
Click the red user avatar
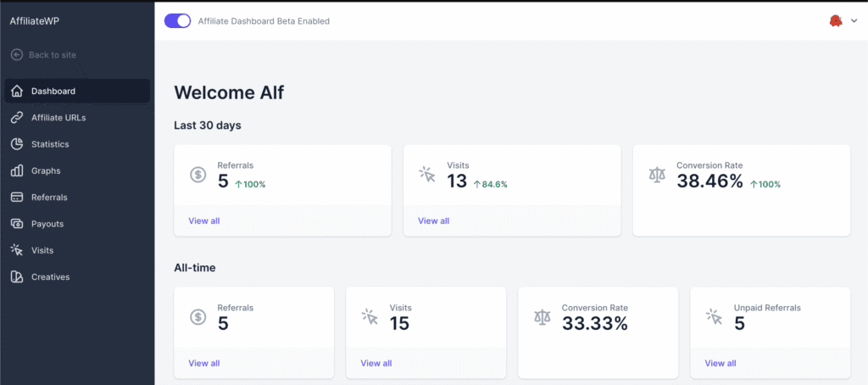[835, 20]
